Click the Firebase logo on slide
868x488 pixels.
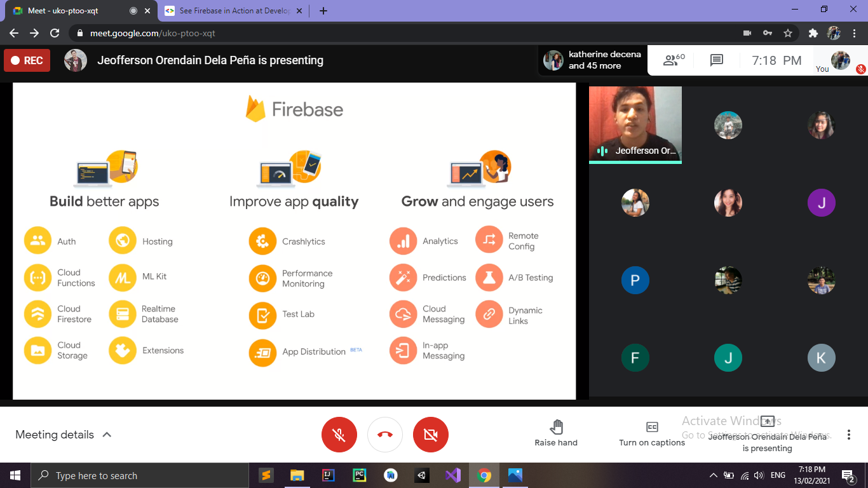(294, 109)
